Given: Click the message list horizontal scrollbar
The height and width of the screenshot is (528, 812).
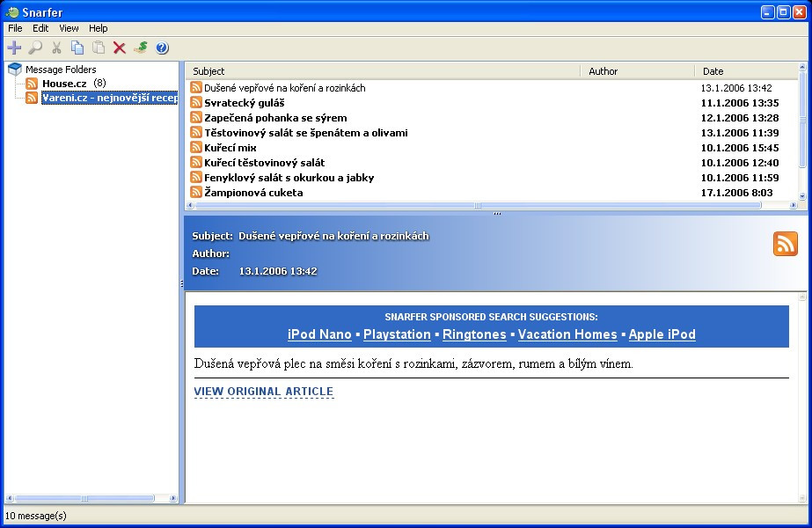Looking at the screenshot, I should [475, 206].
